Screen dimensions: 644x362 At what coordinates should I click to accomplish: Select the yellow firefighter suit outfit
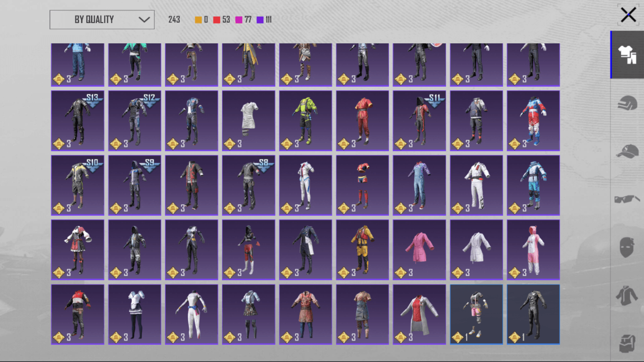[x=362, y=250]
